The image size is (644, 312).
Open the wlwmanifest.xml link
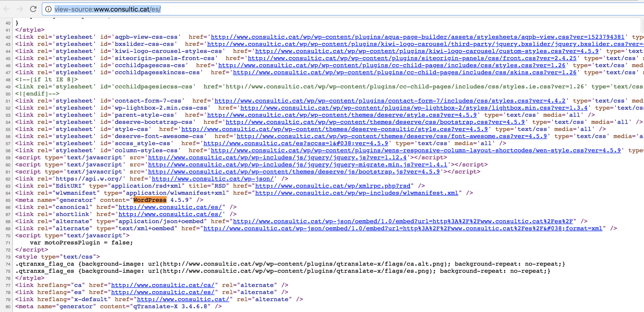[357, 193]
